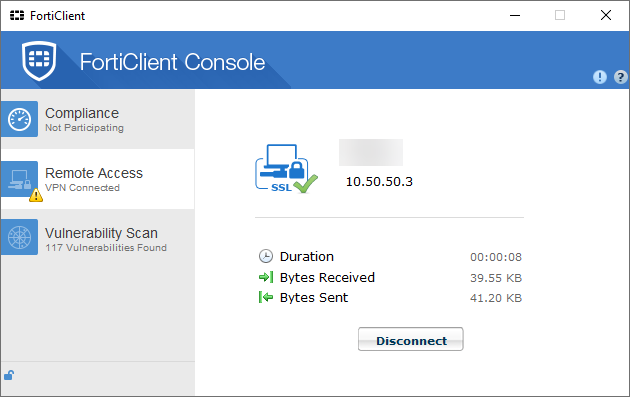Click the unlock settings padlock icon
Screen dimensions: 630x397
(9, 375)
